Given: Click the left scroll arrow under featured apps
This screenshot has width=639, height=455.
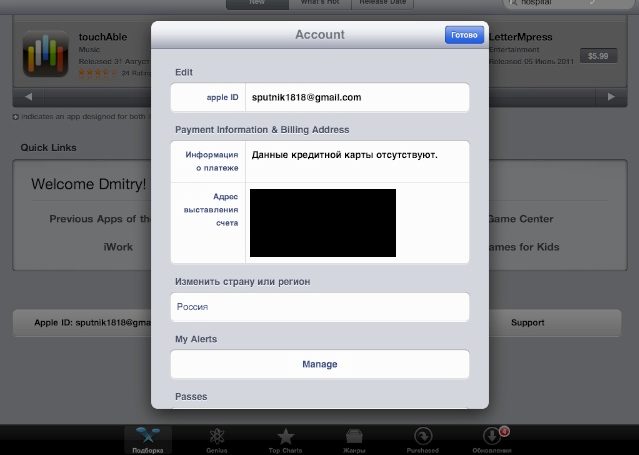Looking at the screenshot, I should pos(28,97).
